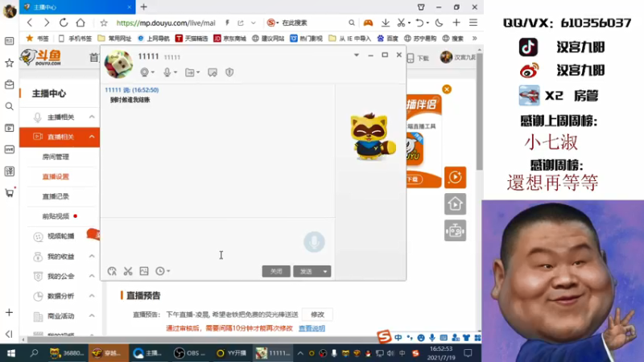Open the 从 IE 中导入 bookmarks folder
Screen dimensions: 644x362
(x=350, y=39)
